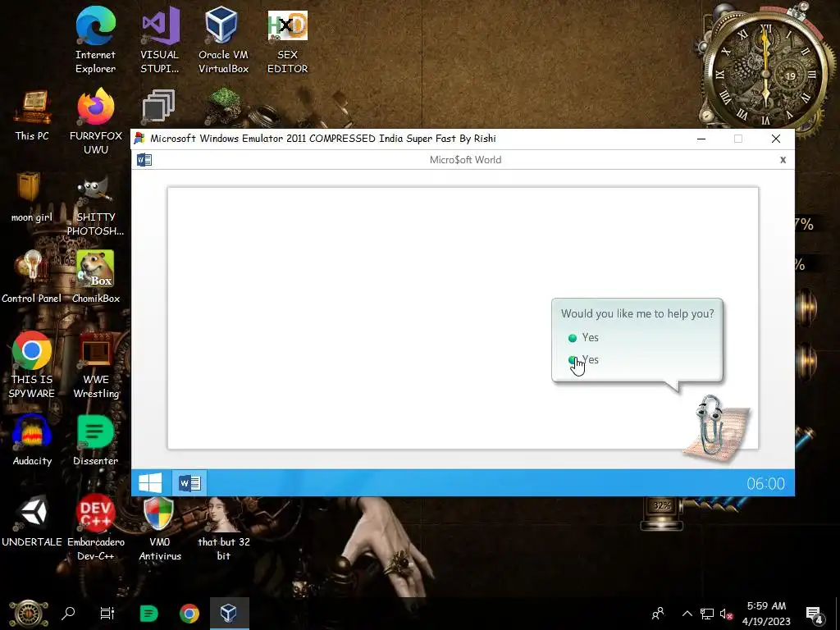Close the Windows Emulator 2011 window
Screen dimensions: 840x630
776,139
